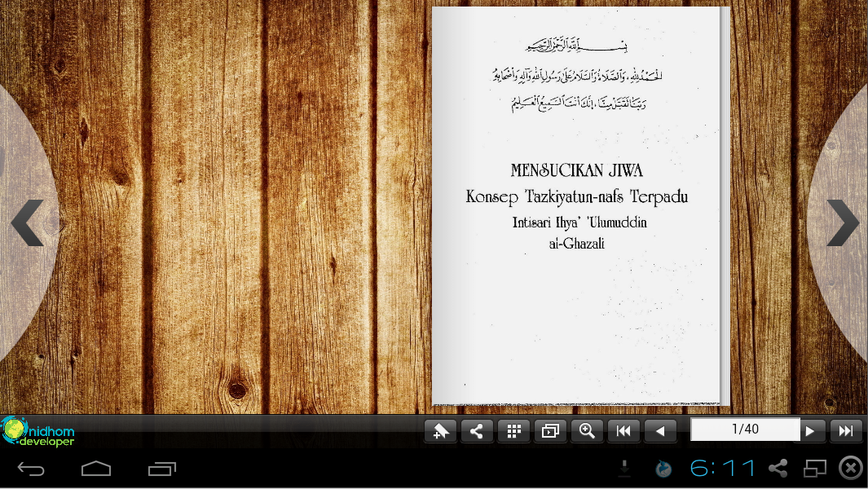
Task: Flip backward with large left chevron
Action: (x=27, y=222)
